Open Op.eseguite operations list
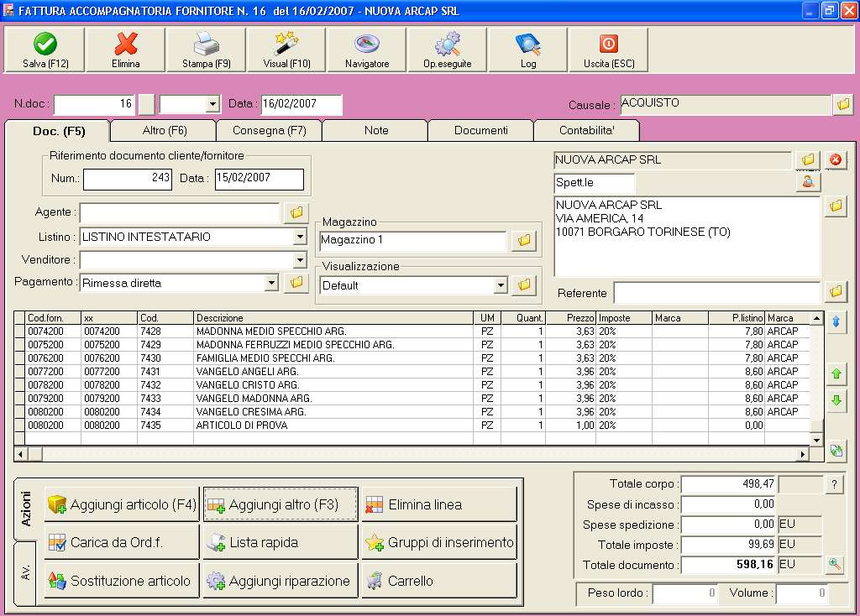860x616 pixels. click(x=447, y=50)
